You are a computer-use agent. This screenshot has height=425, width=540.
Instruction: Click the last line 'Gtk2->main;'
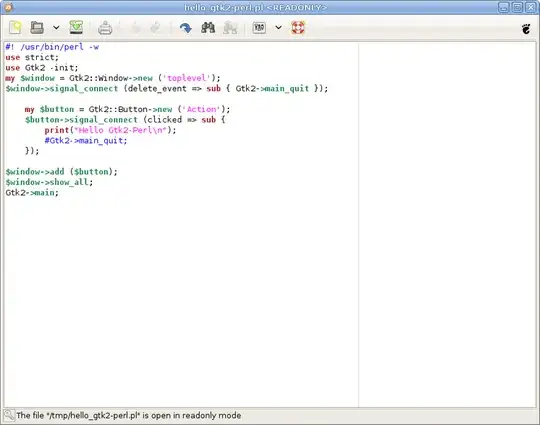coord(32,193)
